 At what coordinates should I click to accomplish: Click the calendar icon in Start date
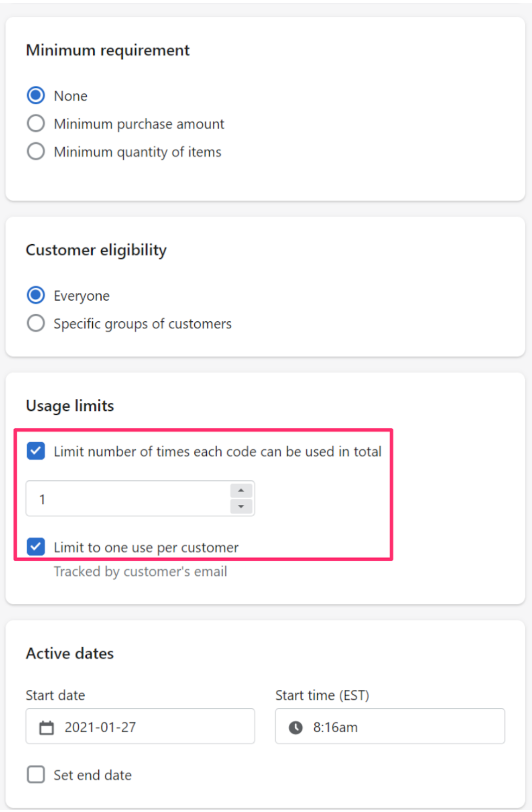[47, 728]
